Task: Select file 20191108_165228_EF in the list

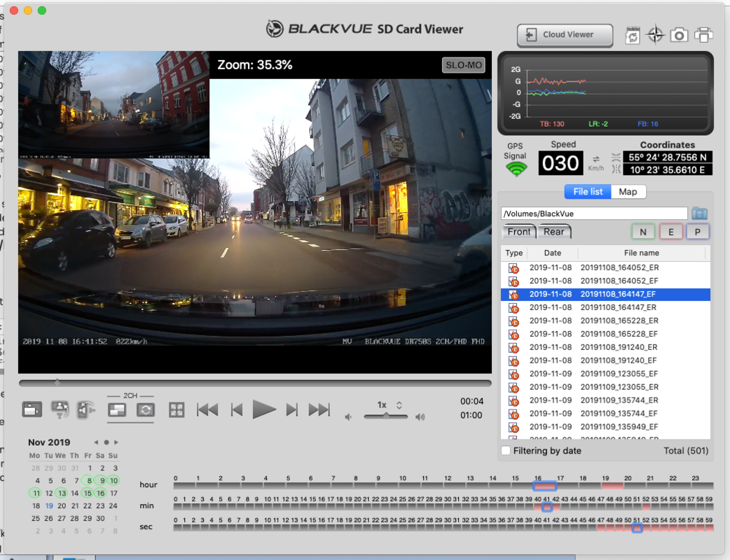Action: coord(619,334)
